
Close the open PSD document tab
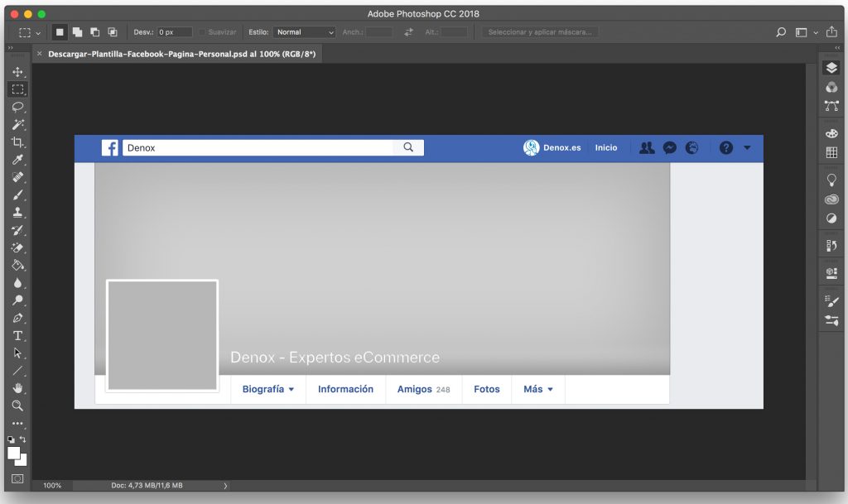pos(39,54)
